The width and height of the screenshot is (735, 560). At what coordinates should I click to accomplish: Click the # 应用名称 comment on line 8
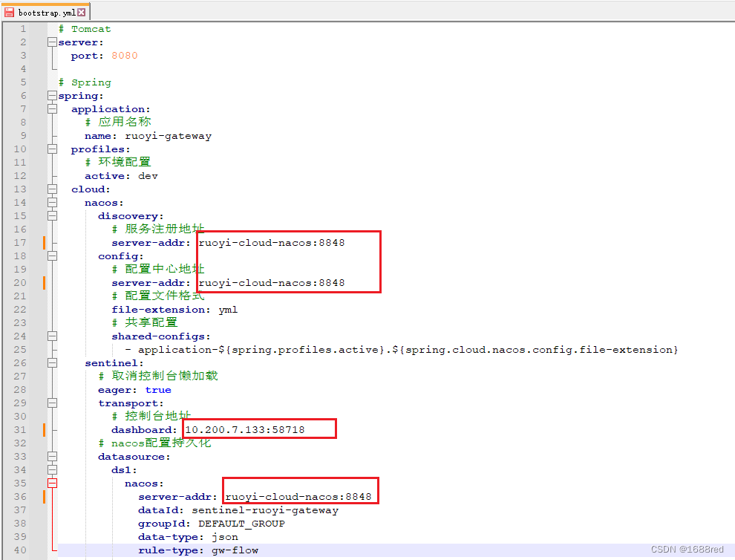pyautogui.click(x=118, y=122)
